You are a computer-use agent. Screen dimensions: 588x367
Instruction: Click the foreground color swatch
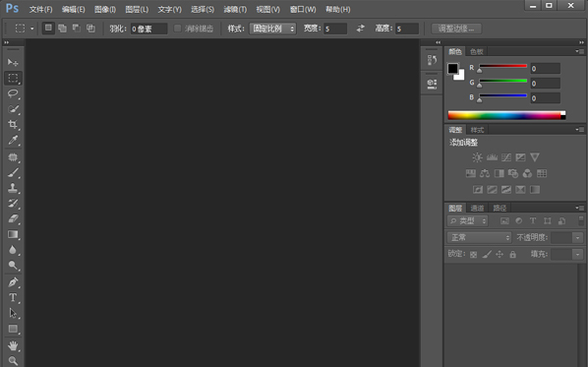tap(452, 68)
